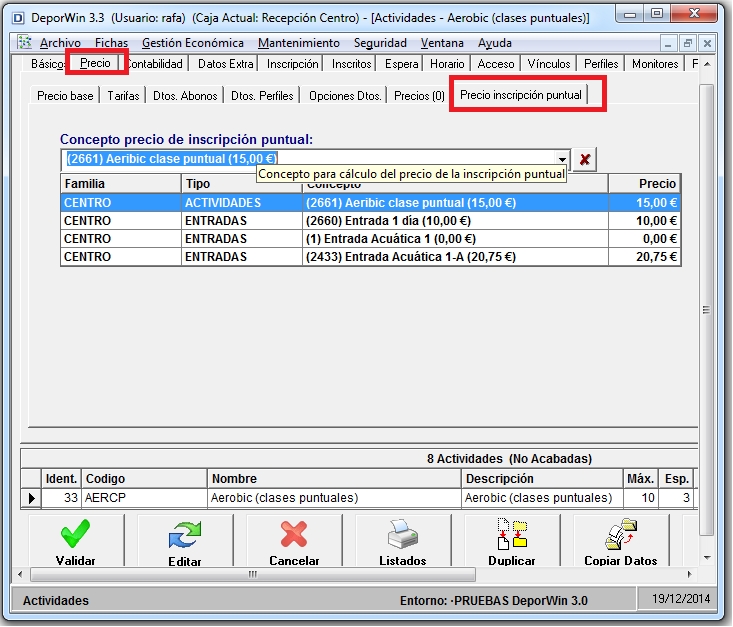Click the horizontal scrollbar thumb
733x627 pixels.
click(x=253, y=574)
